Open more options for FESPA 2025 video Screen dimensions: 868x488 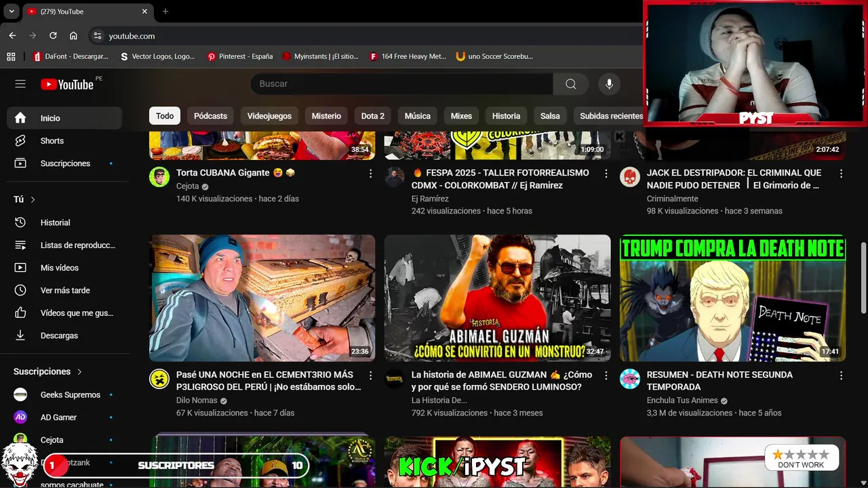[606, 174]
